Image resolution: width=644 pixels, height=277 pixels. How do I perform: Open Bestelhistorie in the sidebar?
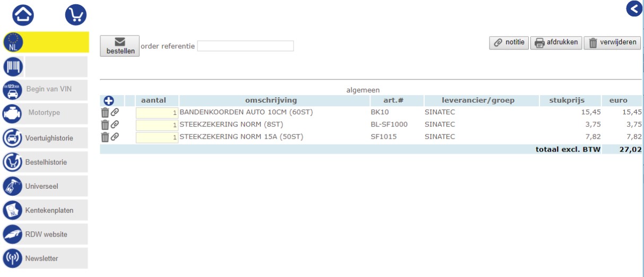(45, 162)
